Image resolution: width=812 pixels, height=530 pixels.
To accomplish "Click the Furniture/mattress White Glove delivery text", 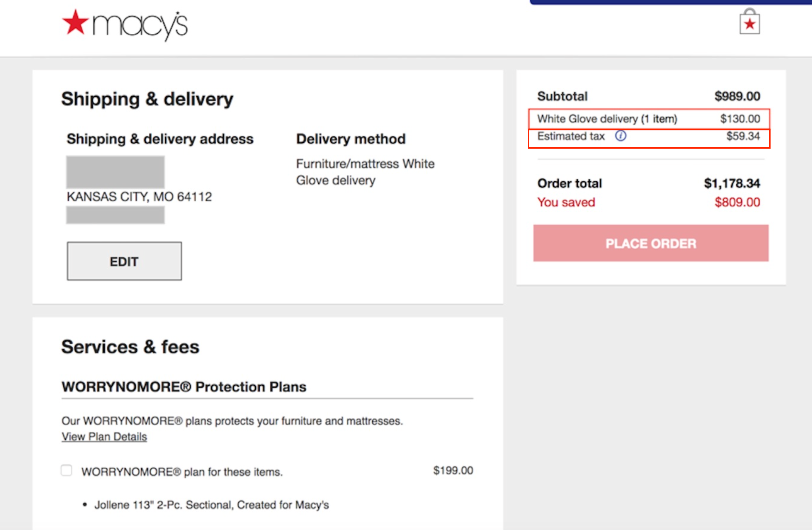I will [365, 172].
